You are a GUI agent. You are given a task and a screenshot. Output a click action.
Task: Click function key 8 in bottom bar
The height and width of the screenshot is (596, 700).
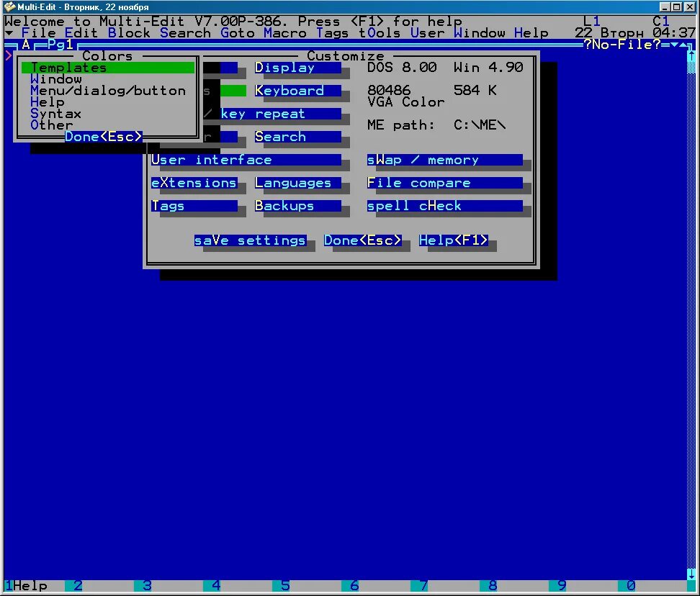tap(493, 585)
